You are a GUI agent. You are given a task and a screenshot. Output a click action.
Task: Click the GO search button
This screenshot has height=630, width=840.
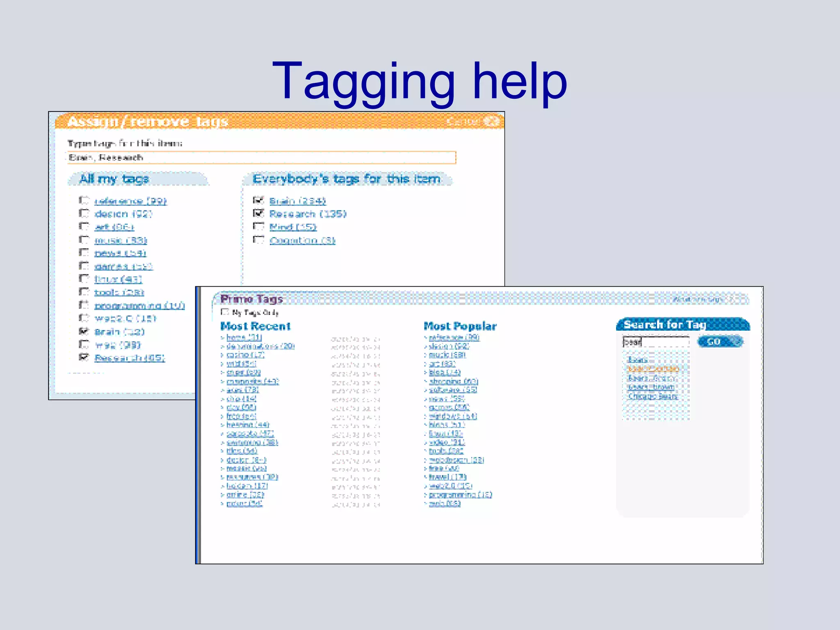720,342
